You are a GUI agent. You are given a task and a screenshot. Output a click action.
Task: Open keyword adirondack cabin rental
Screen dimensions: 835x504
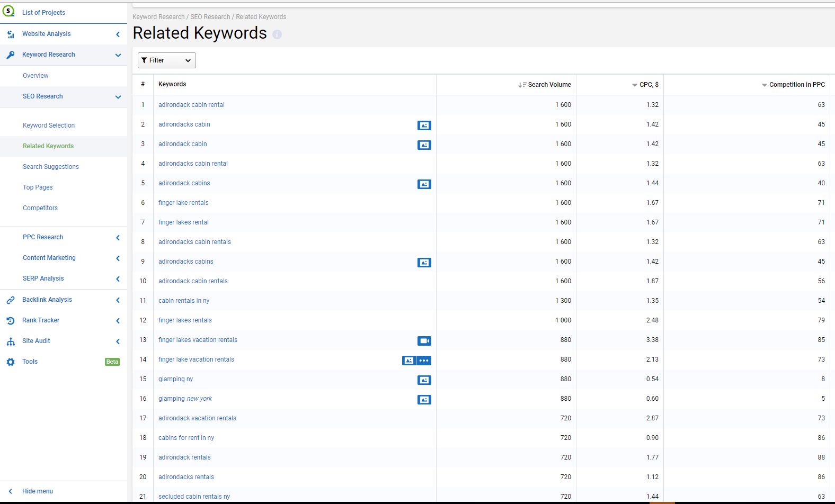191,105
